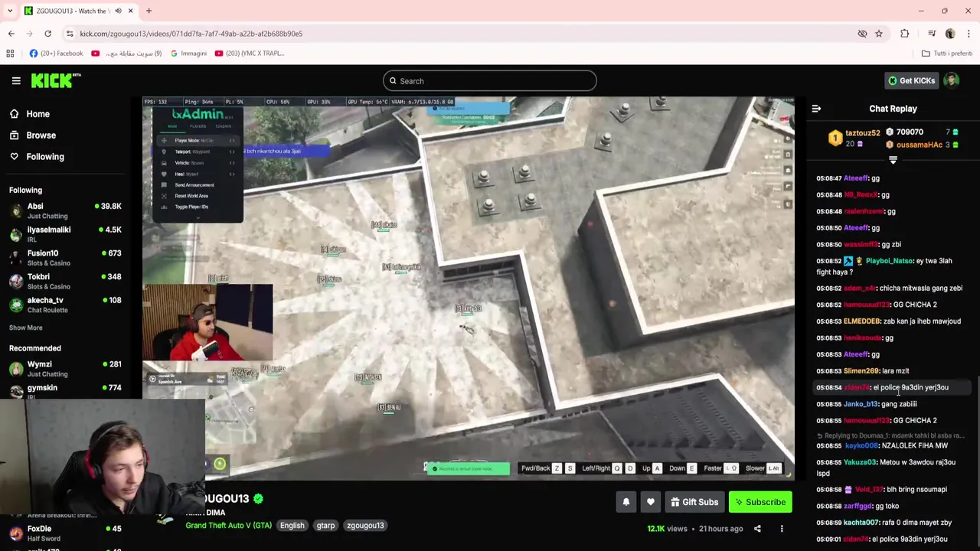
Task: Click the video player area
Action: [x=468, y=288]
